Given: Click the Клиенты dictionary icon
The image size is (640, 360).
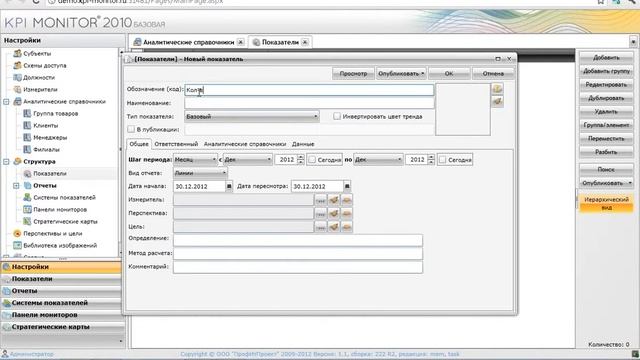Looking at the screenshot, I should coord(27,125).
